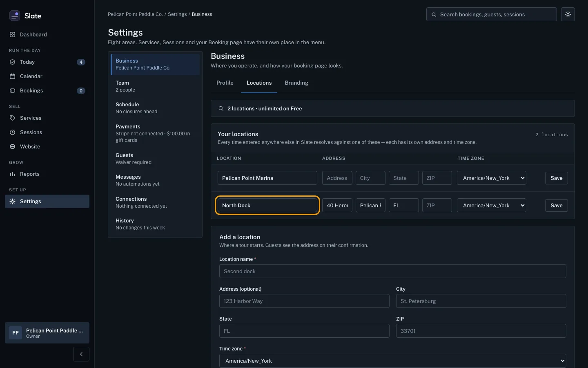Screen dimensions: 588x368
Task: Toggle the light/dark theme sun button
Action: (568, 14)
